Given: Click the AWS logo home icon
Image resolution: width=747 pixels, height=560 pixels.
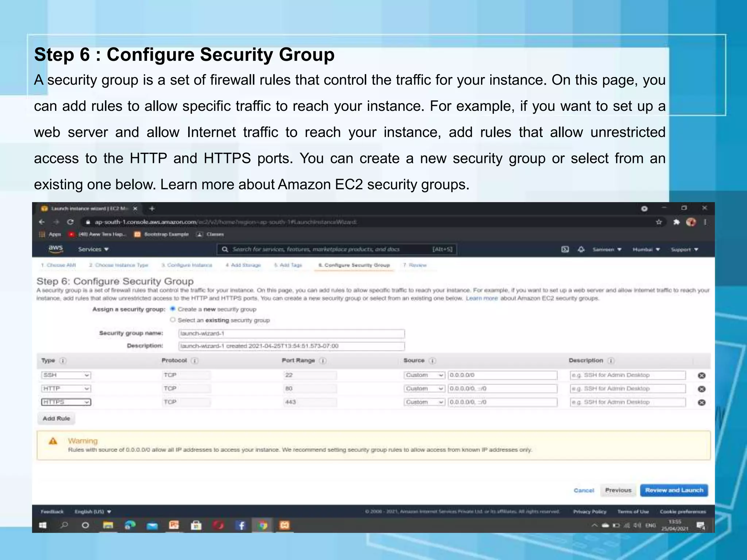Looking at the screenshot, I should [55, 249].
